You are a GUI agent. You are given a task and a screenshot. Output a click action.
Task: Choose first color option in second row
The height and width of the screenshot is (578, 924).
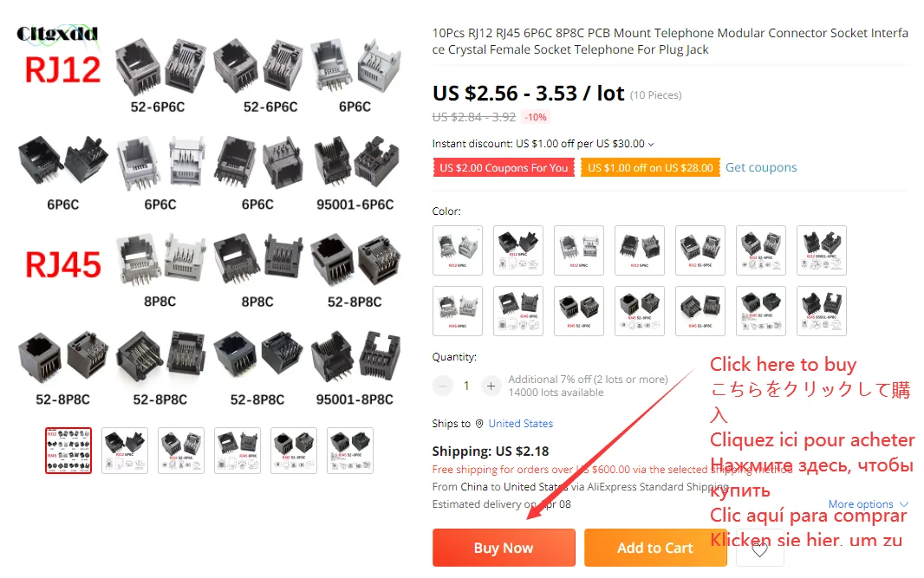tap(458, 311)
